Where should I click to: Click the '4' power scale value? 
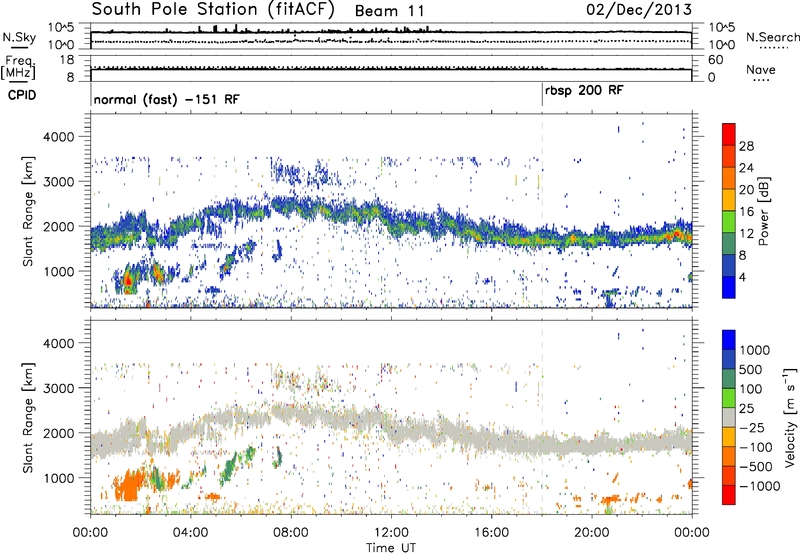pos(743,278)
